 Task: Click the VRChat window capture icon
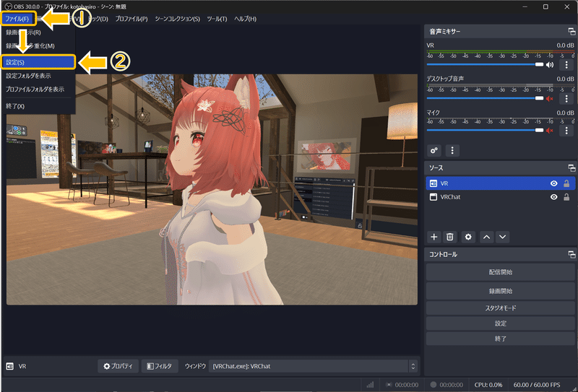tap(433, 197)
